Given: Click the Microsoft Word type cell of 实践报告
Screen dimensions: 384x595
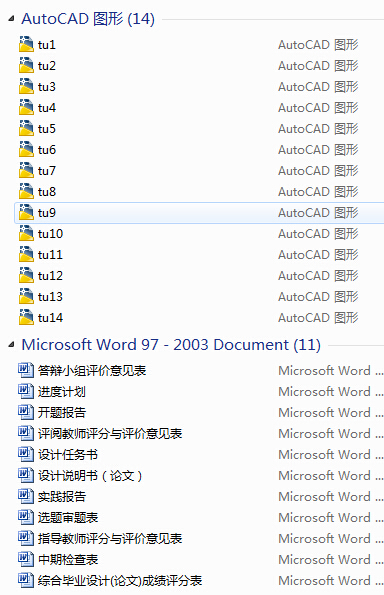Looking at the screenshot, I should 331,497.
